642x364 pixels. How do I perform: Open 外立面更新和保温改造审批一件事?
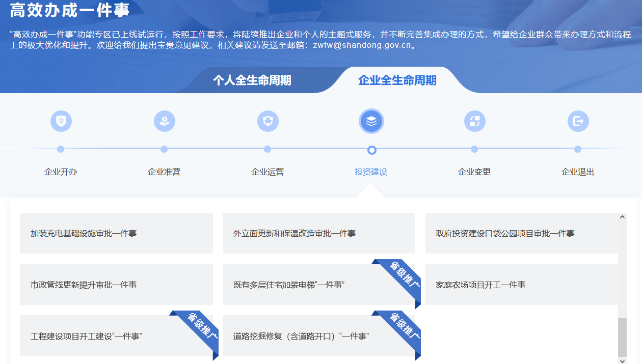(319, 233)
